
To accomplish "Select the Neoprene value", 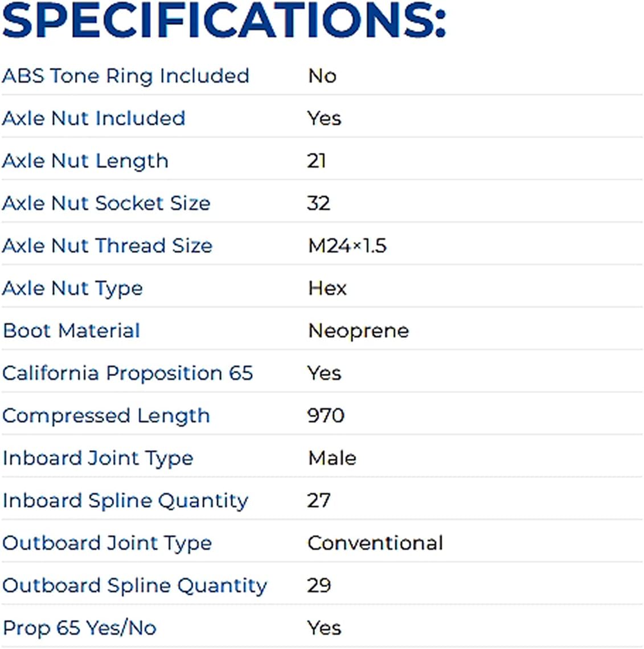I will pyautogui.click(x=358, y=330).
